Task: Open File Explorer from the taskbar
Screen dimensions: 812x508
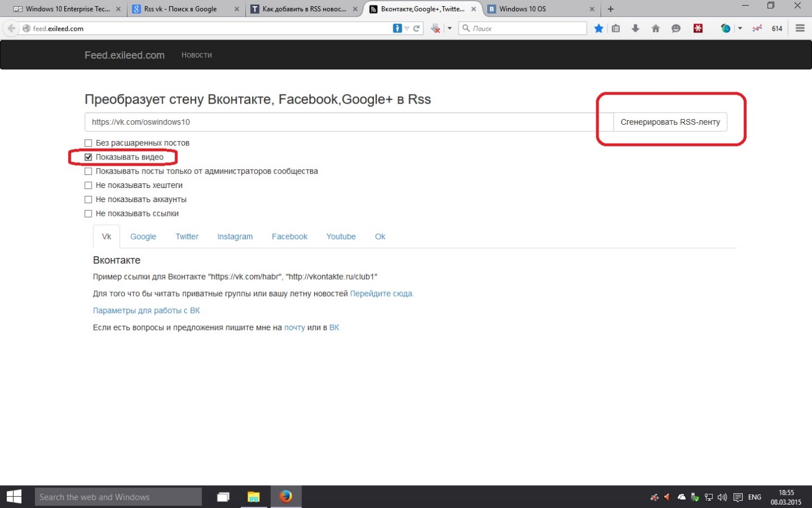Action: (253, 497)
